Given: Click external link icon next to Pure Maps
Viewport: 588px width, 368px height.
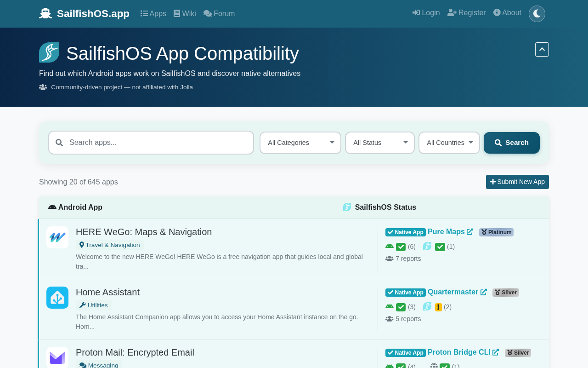Looking at the screenshot, I should click(x=470, y=232).
